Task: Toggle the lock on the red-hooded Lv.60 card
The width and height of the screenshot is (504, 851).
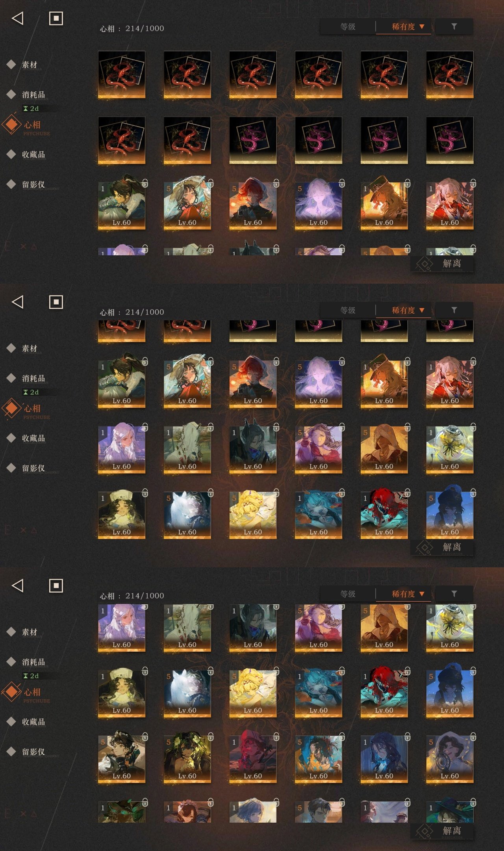Action: pos(276,736)
